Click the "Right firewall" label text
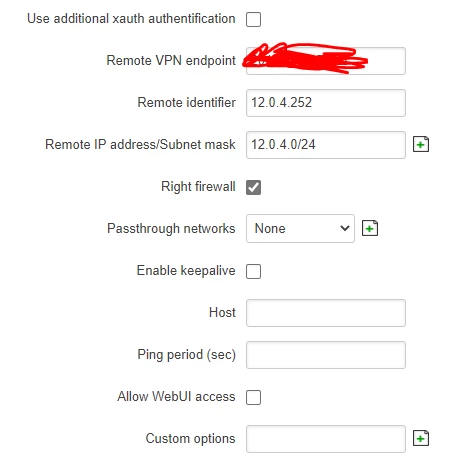471x460 pixels. [198, 187]
